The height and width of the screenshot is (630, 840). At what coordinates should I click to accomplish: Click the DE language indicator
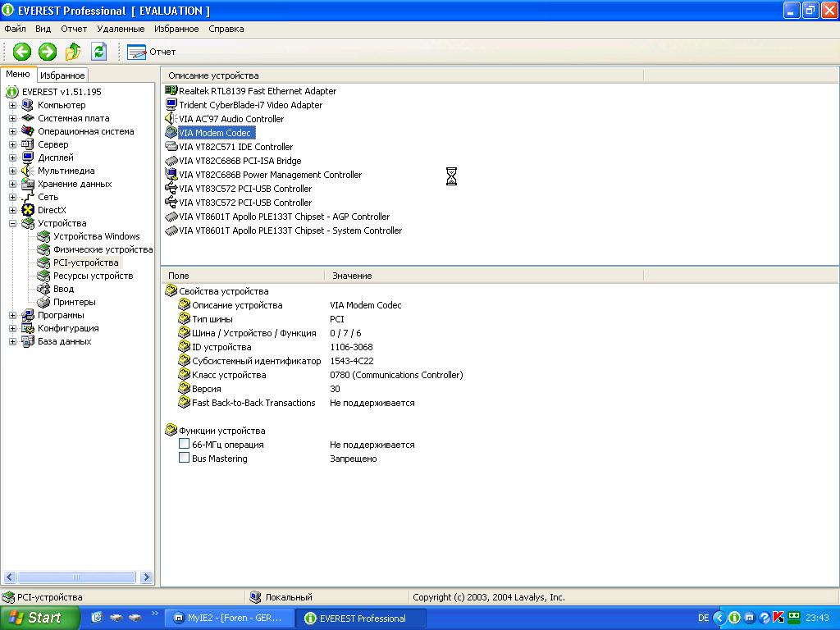tap(703, 618)
